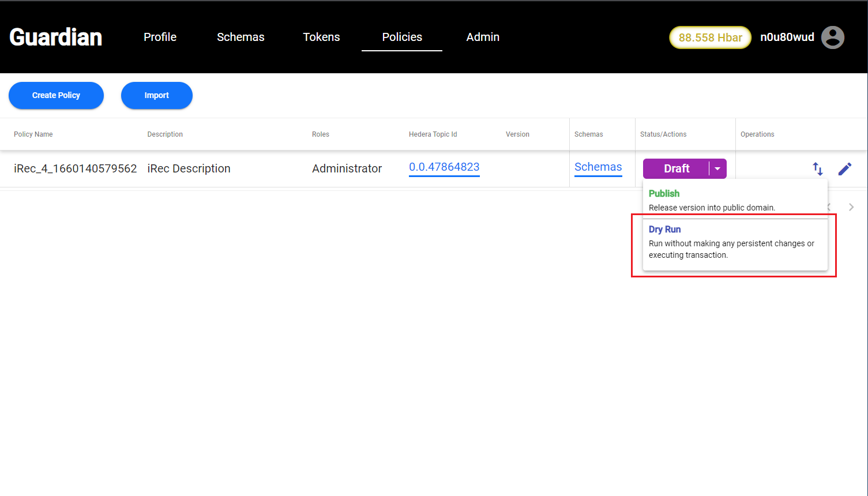The image size is (868, 496).
Task: Edit policy with the pencil icon
Action: pos(845,169)
